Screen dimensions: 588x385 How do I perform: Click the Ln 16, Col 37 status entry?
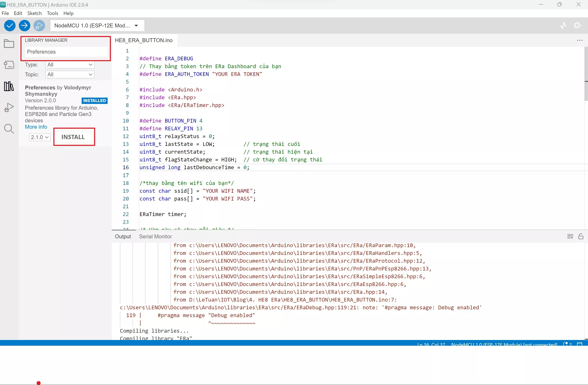pyautogui.click(x=431, y=344)
